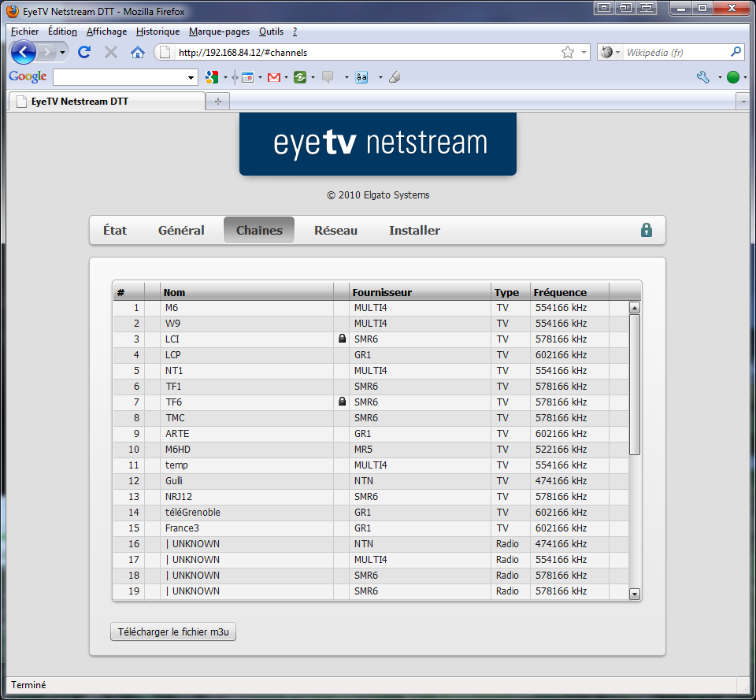Sort table by Nom column header

pos(246,292)
